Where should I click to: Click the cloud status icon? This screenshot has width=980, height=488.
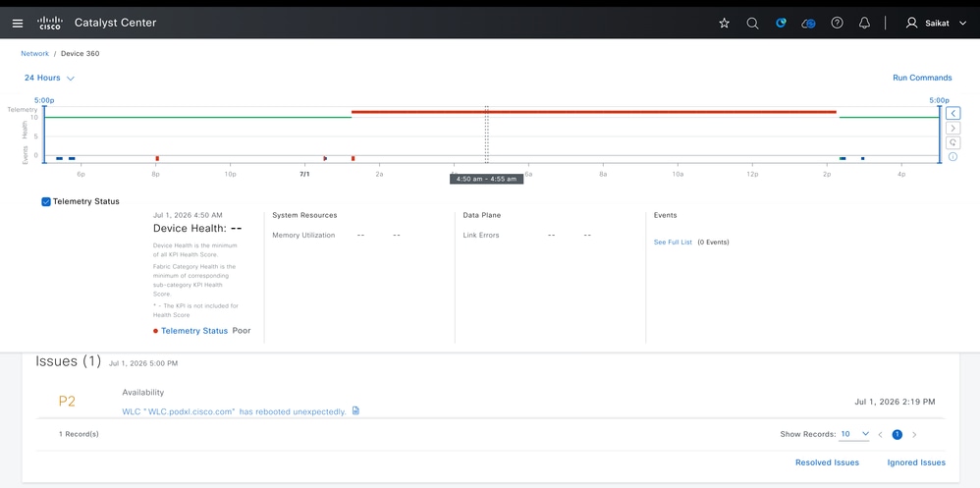click(809, 24)
